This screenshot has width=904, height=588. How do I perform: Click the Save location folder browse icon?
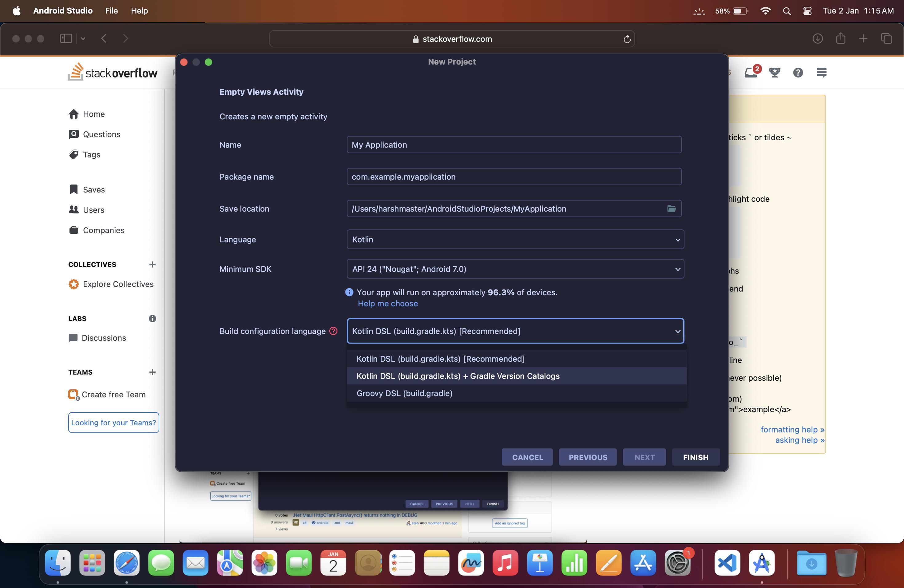coord(671,209)
